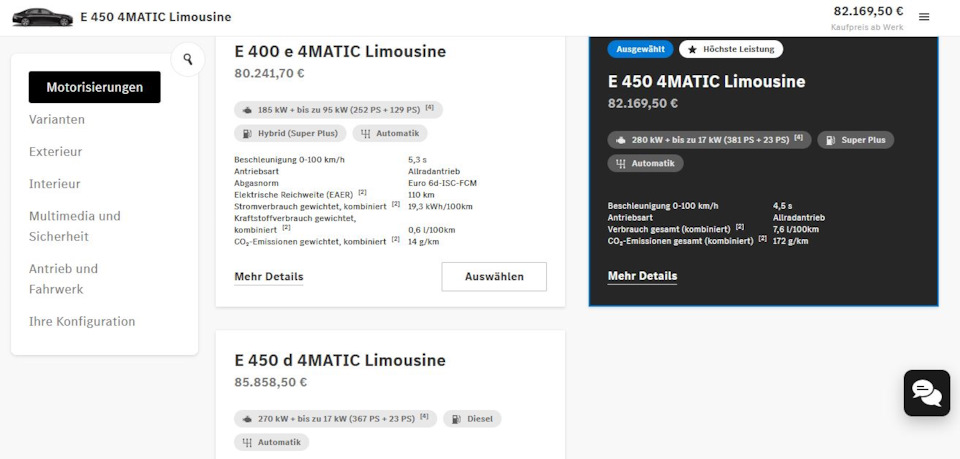Open Antrieb und Fahrwerk section
This screenshot has width=960, height=459.
pos(63,279)
